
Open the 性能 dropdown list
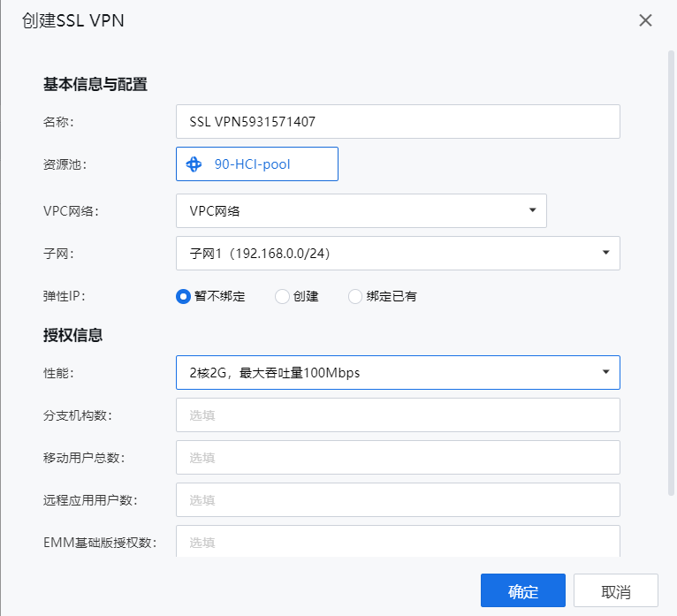[x=398, y=373]
